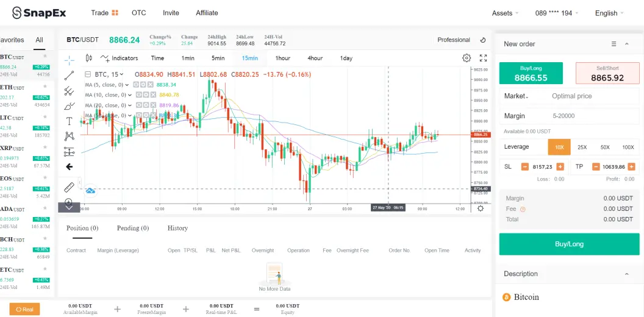
Task: Expand BTC, 15 symbol dropdown arrow
Action: click(121, 75)
